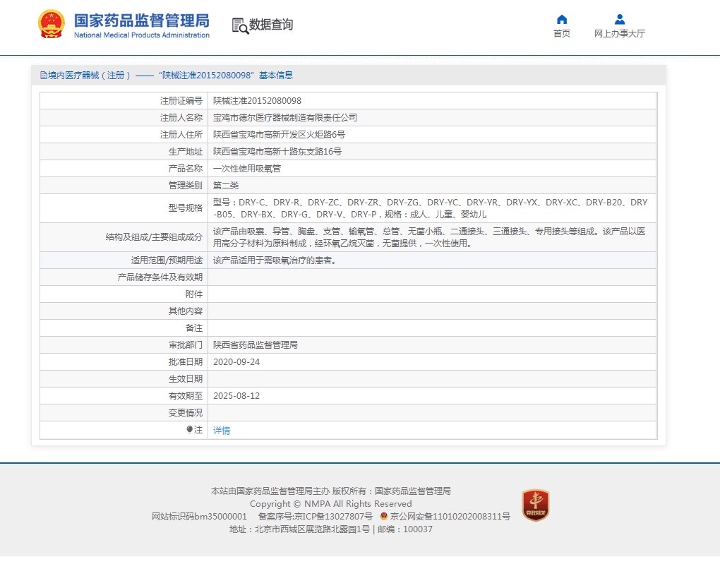Click the 结构及组成/主要组成成分 label
Image resolution: width=720 pixels, height=588 pixels.
click(154, 237)
